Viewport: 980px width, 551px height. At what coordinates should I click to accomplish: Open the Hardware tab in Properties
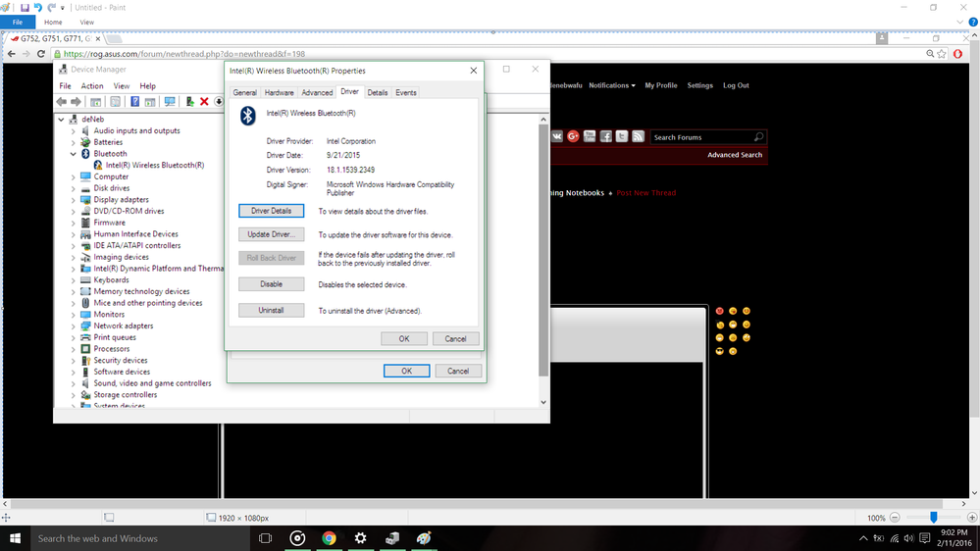(x=279, y=92)
